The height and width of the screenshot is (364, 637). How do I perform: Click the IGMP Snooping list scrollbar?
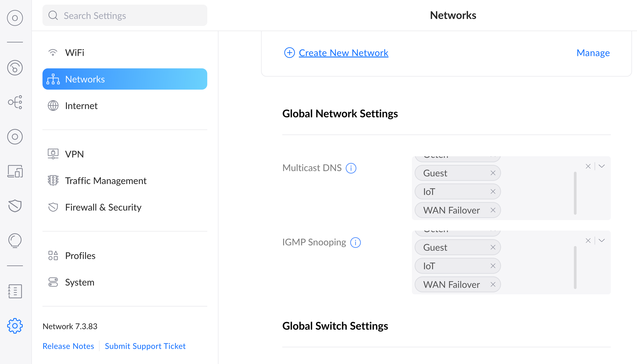coord(575,267)
